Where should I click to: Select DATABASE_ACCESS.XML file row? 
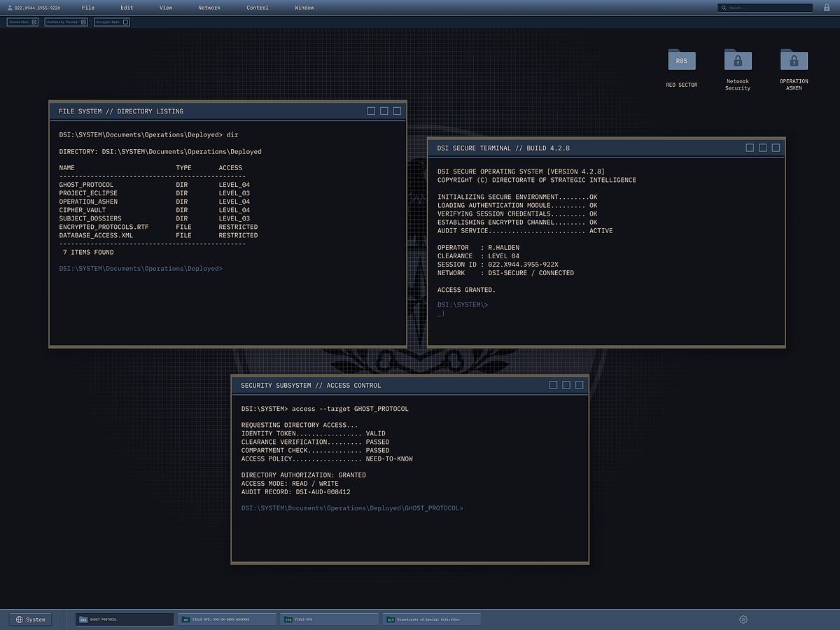pyautogui.click(x=158, y=235)
